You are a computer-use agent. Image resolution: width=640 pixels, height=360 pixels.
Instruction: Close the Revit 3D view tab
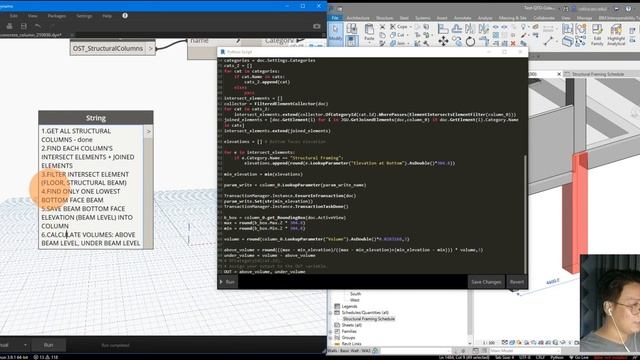click(559, 74)
